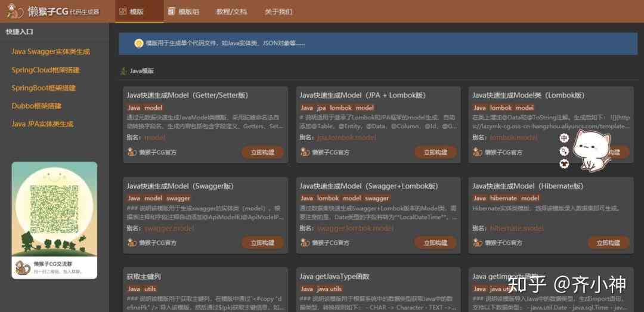This screenshot has width=644, height=312.
Task: Open SpringBoot框架搭建 shortcut
Action: point(44,88)
